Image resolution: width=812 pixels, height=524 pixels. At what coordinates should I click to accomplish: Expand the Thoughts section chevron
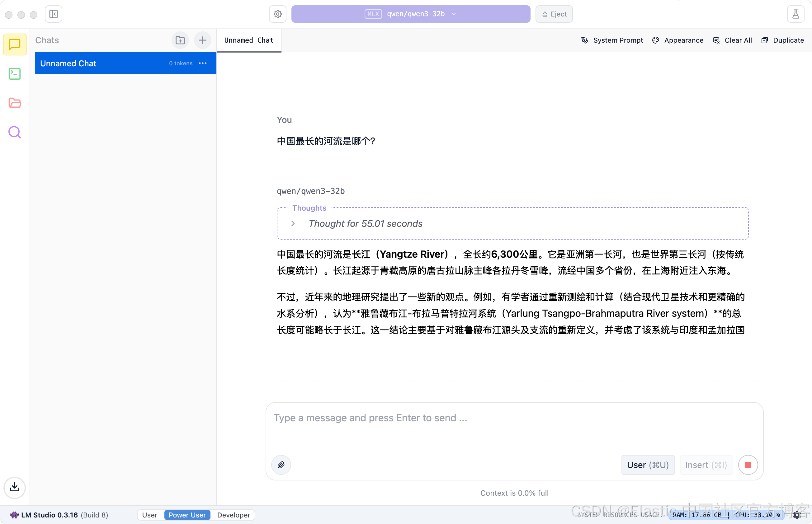293,223
